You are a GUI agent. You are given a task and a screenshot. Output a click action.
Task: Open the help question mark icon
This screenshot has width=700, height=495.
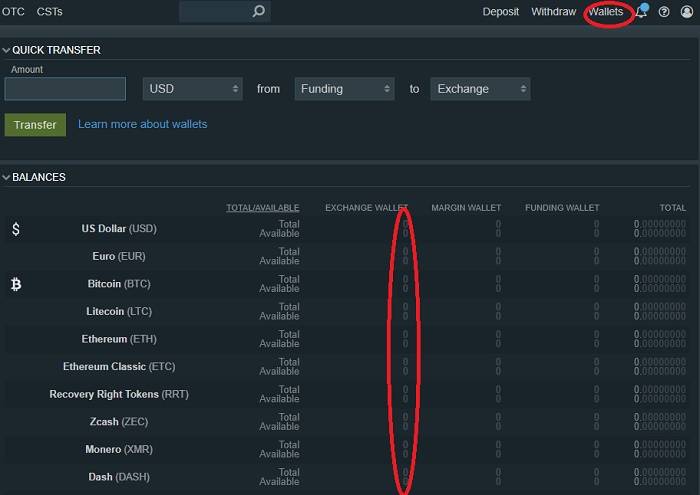point(664,12)
